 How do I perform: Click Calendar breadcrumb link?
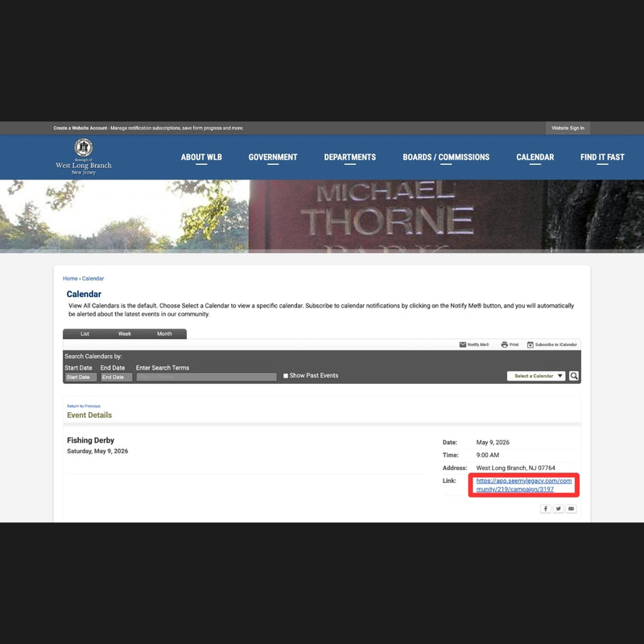[x=93, y=279]
